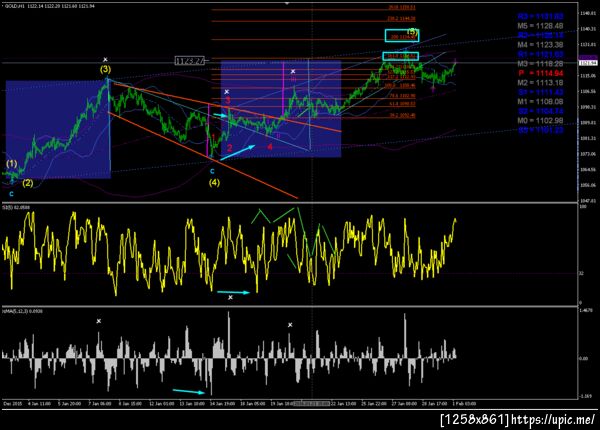Select the yellow wave (5) label
This screenshot has height=430, width=600.
(x=412, y=31)
